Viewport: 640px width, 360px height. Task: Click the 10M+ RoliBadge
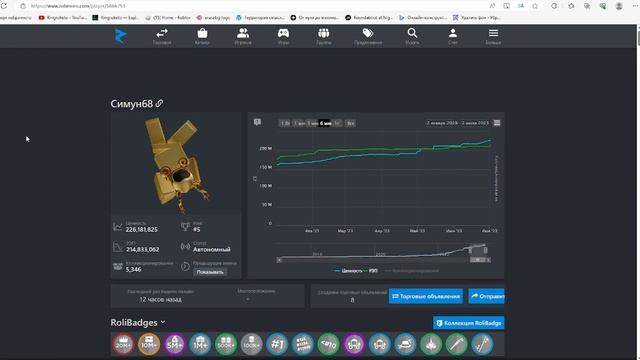point(149,344)
